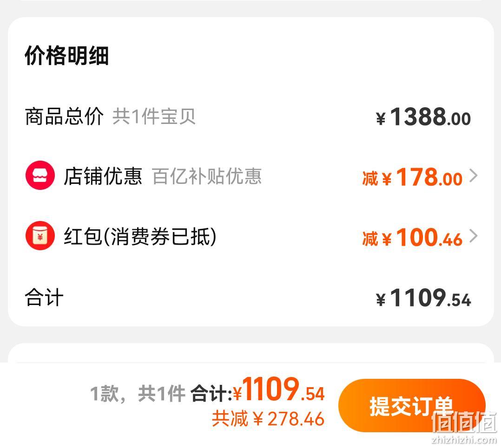501x448 pixels.
Task: Tap the zhizhizhi.com watermark logo
Action: click(464, 428)
